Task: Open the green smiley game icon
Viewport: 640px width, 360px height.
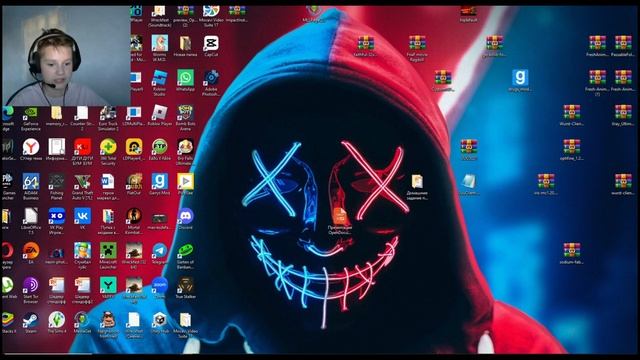Action: point(185,251)
